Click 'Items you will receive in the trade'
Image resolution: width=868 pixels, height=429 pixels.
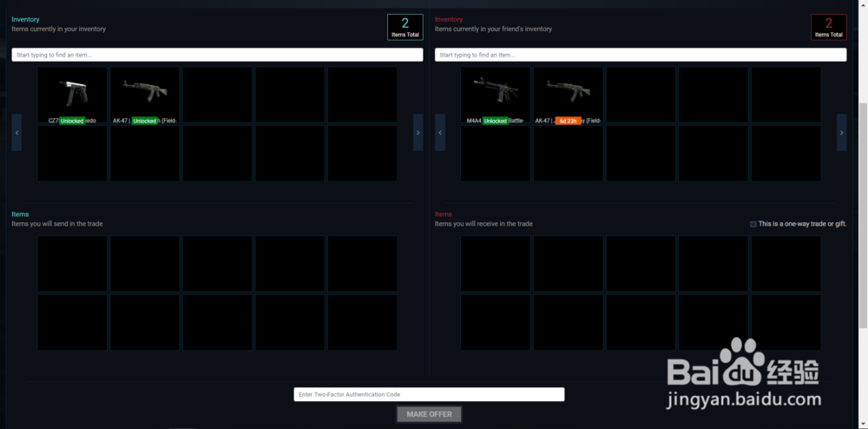click(483, 224)
